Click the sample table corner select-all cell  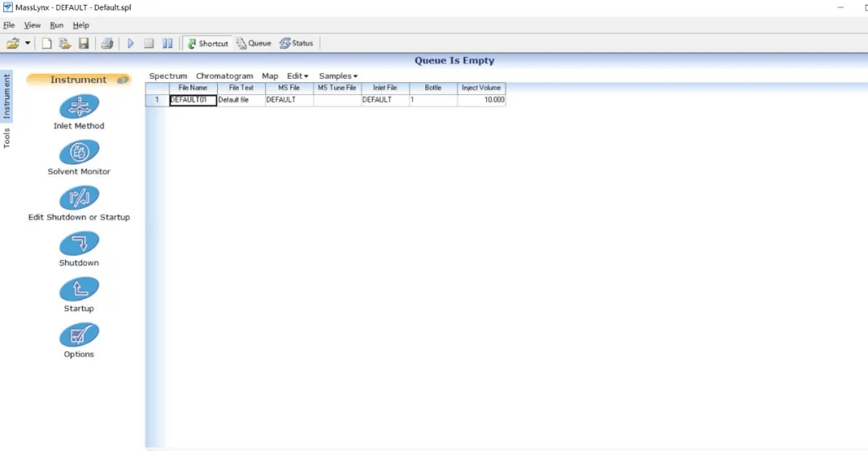pyautogui.click(x=158, y=88)
